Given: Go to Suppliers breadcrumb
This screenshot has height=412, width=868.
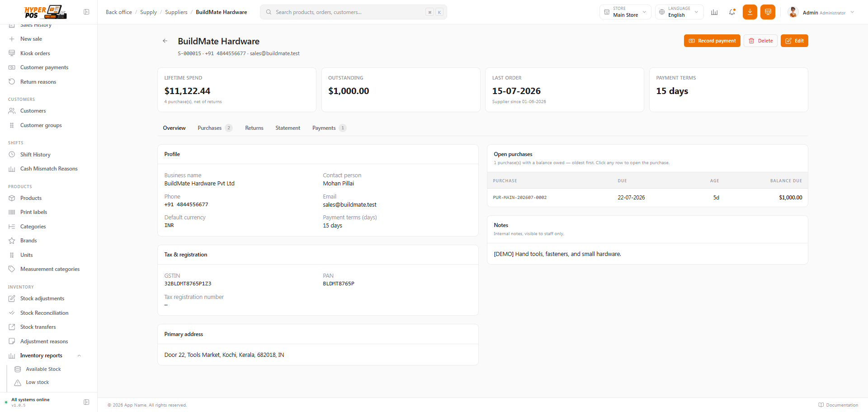Looking at the screenshot, I should point(176,12).
